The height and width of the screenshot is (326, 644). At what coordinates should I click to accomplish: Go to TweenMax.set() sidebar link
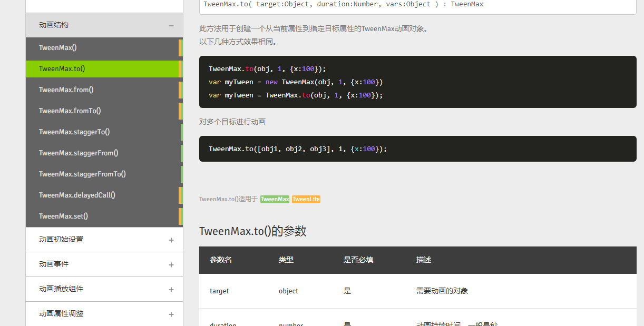pyautogui.click(x=104, y=216)
